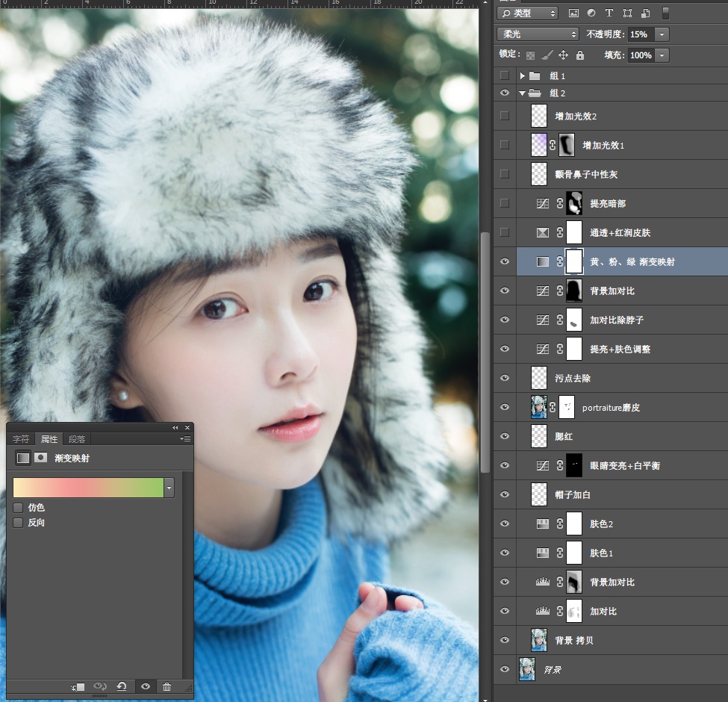Image resolution: width=728 pixels, height=702 pixels.
Task: Select the portraiture磨皮 layer
Action: (622, 407)
